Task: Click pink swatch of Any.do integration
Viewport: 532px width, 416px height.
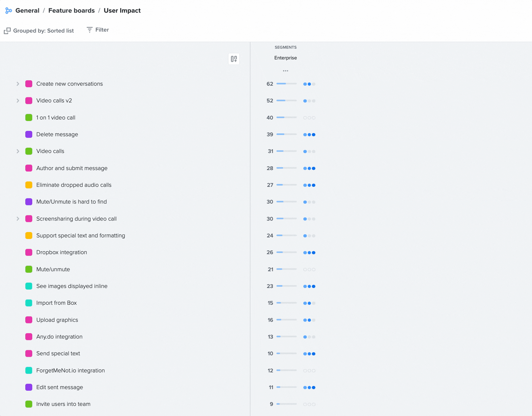Action: pyautogui.click(x=29, y=337)
